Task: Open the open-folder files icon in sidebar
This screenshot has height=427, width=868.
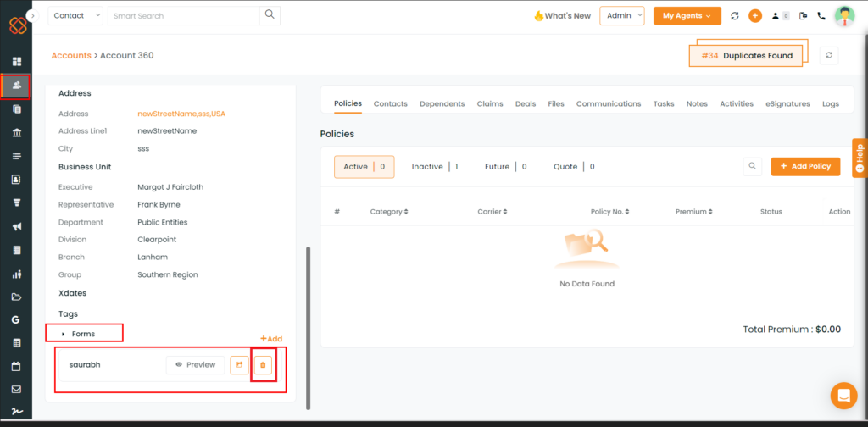Action: click(17, 297)
